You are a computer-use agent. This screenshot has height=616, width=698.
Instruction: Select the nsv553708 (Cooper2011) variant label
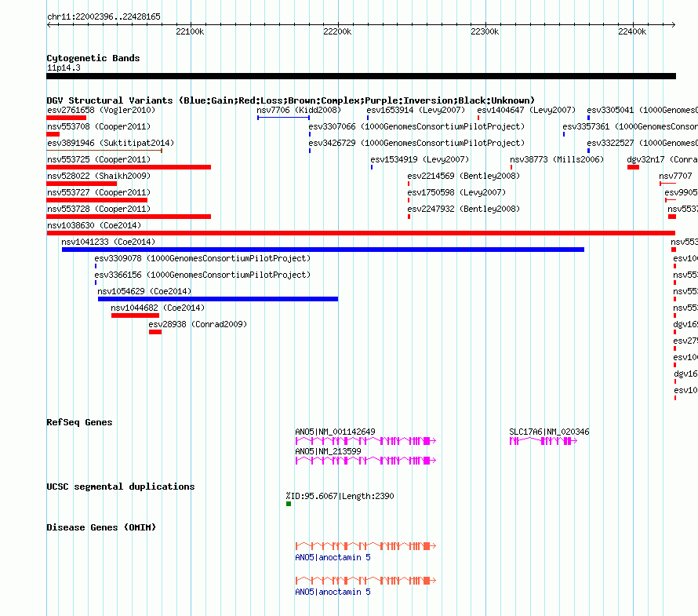(99, 126)
